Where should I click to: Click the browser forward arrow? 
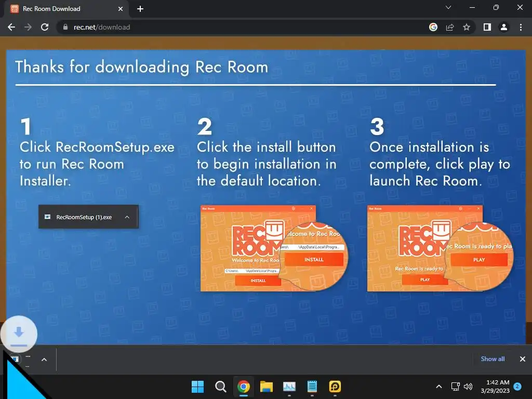pos(28,27)
